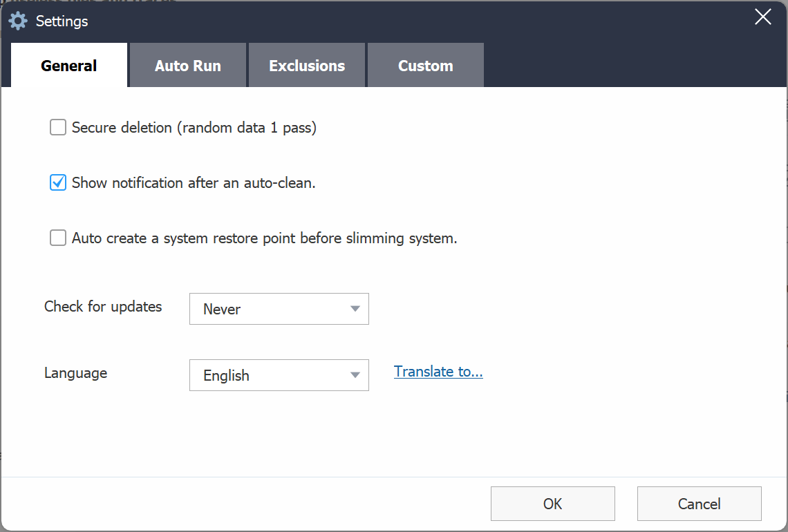The height and width of the screenshot is (532, 788).
Task: Open the Auto Run tab
Action: click(188, 66)
